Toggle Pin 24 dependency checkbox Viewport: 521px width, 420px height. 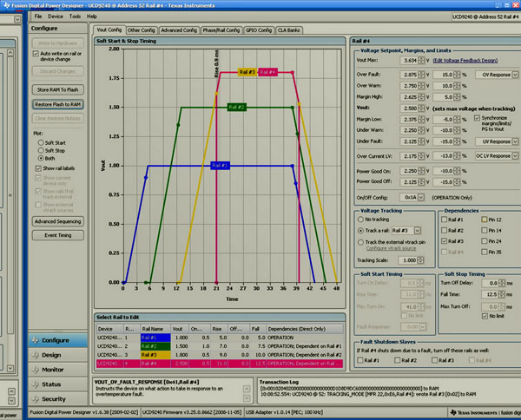click(x=485, y=241)
